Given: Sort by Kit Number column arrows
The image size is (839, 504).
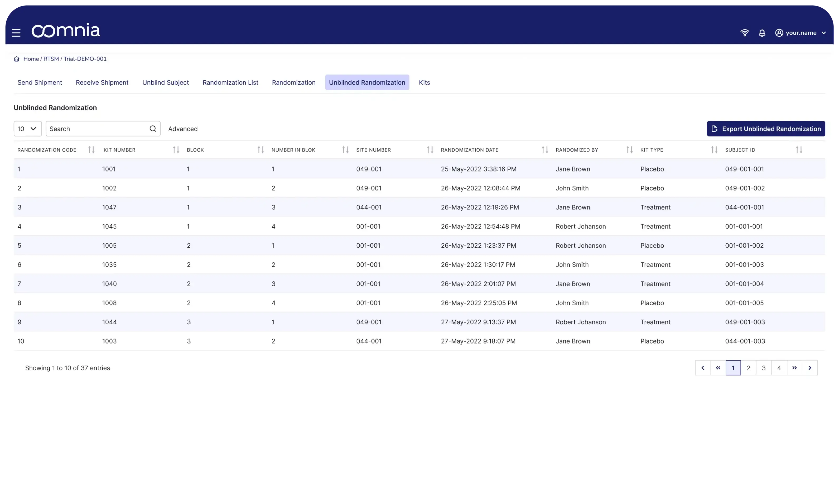Looking at the screenshot, I should pyautogui.click(x=176, y=150).
